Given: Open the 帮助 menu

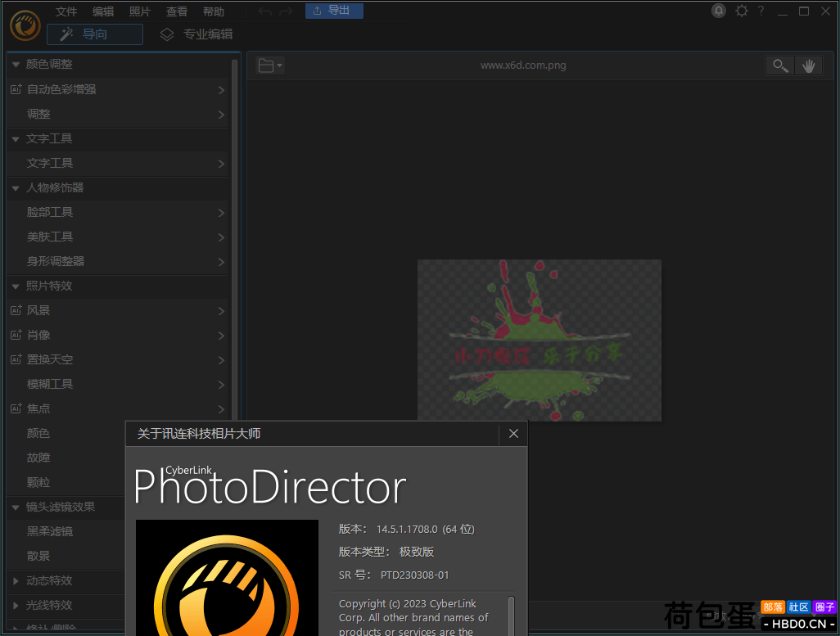Looking at the screenshot, I should pyautogui.click(x=213, y=11).
